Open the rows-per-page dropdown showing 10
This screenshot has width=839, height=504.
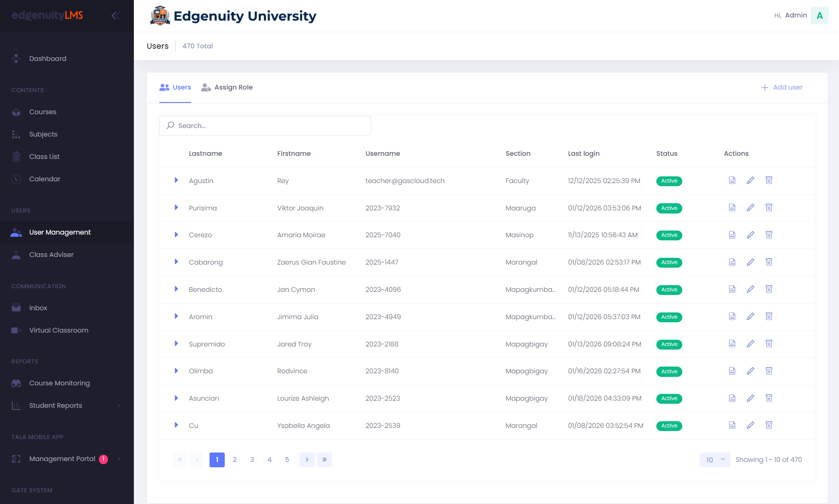715,460
